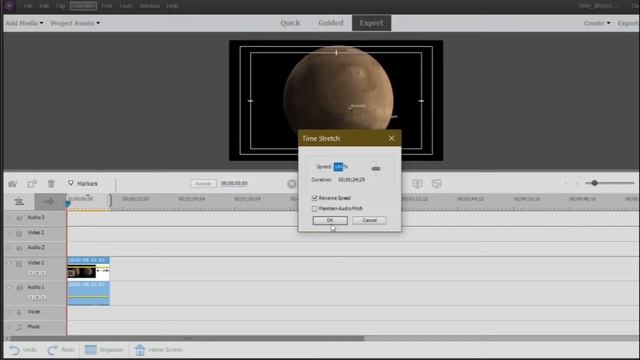Open the Create dropdown menu
The width and height of the screenshot is (640, 360).
pyautogui.click(x=597, y=23)
